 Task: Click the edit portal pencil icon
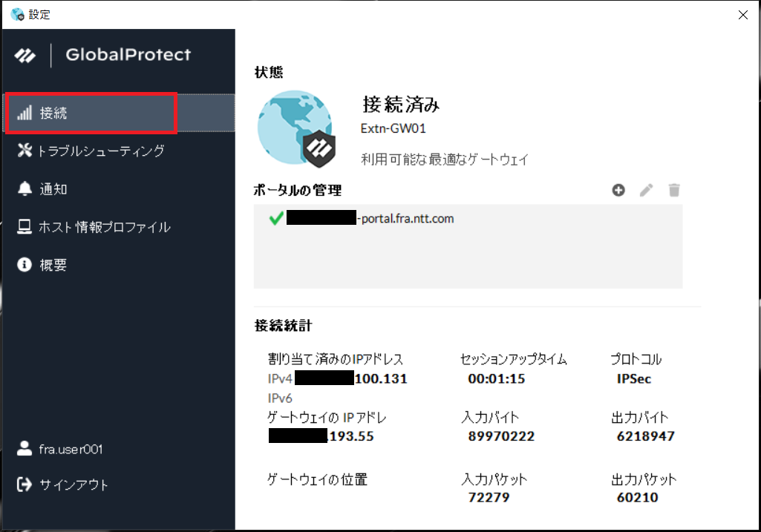647,191
